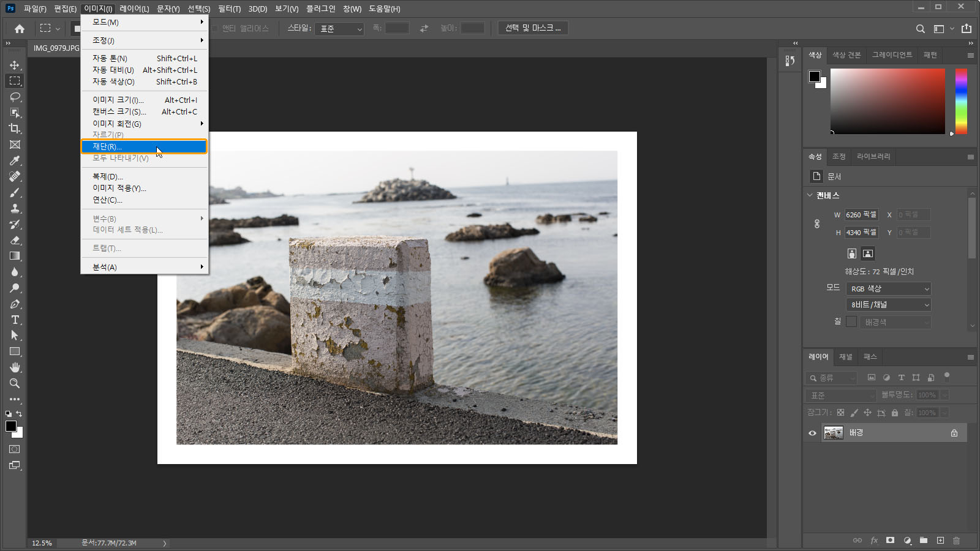Expand the 이미지 회전(G) submenu

pyautogui.click(x=145, y=124)
